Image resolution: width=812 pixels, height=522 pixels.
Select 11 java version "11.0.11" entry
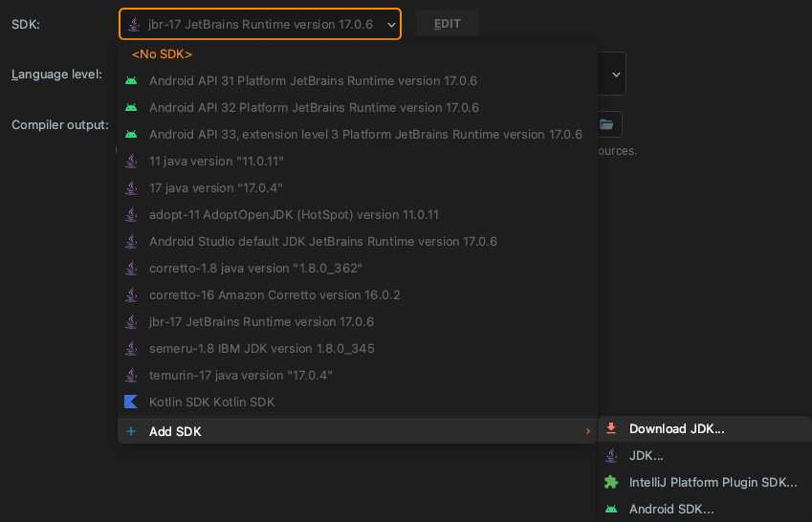tap(358, 161)
